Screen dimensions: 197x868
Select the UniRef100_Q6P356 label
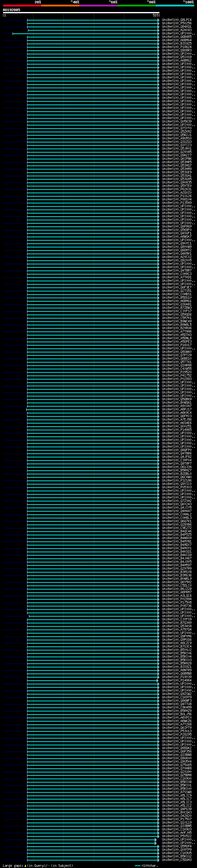(x=177, y=752)
